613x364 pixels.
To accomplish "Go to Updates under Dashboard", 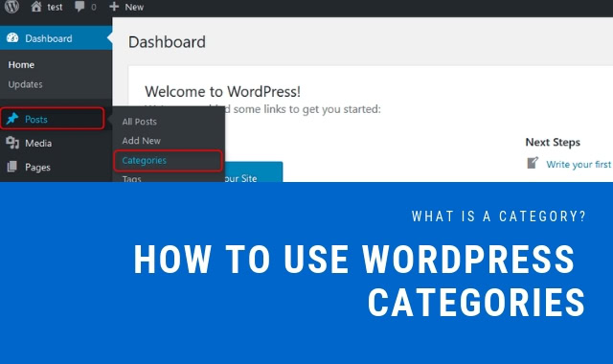I will [x=26, y=84].
